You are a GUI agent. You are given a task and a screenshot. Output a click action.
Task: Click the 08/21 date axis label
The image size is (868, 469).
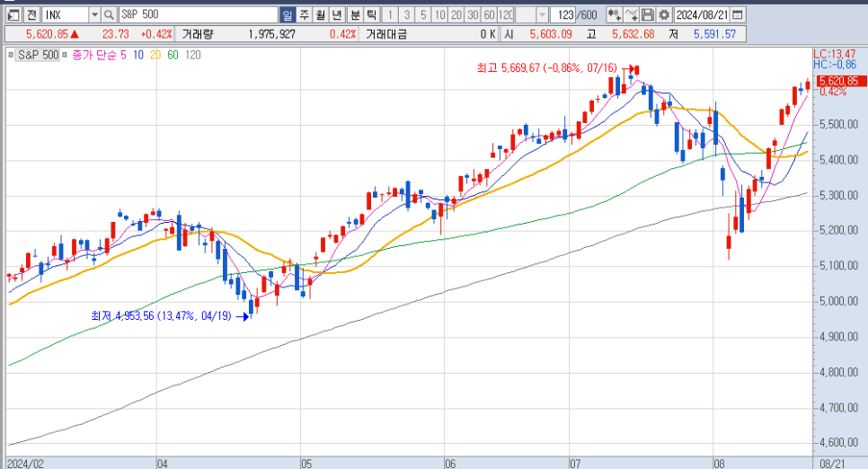pyautogui.click(x=832, y=464)
